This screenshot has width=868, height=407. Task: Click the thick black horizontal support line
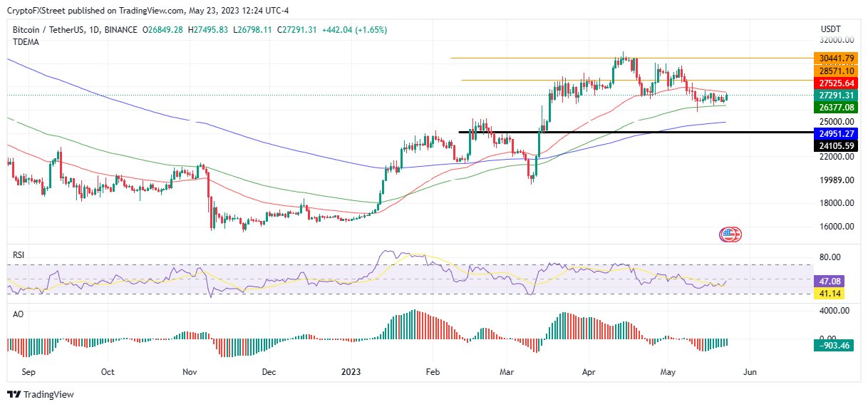point(634,132)
